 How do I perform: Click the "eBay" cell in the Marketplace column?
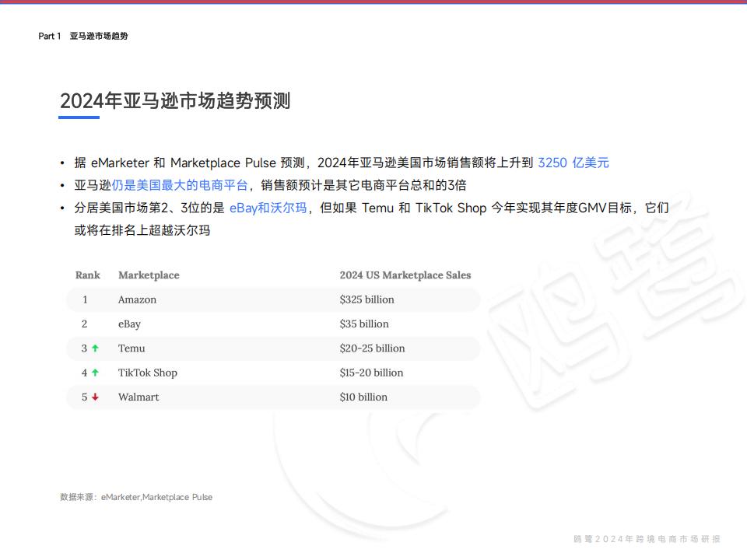pos(130,324)
